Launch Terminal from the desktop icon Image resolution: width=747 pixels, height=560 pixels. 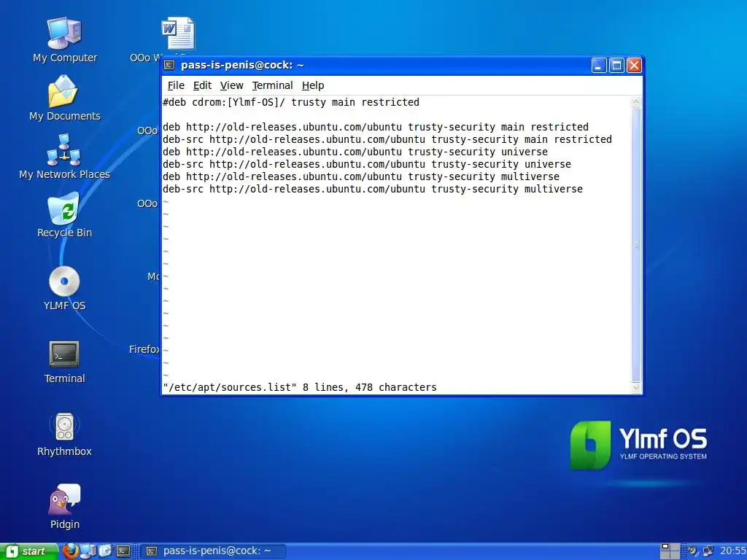coord(64,361)
